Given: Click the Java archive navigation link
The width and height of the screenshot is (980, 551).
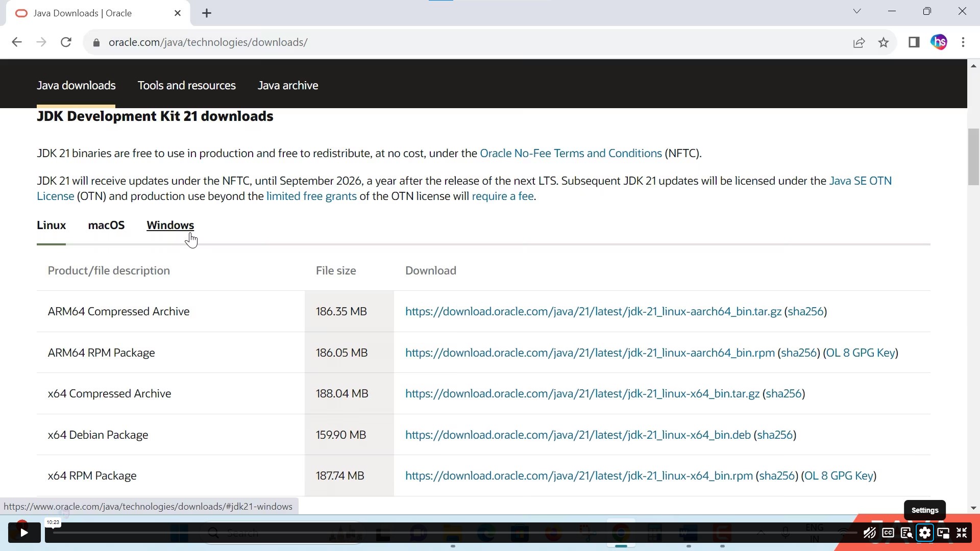Looking at the screenshot, I should pyautogui.click(x=288, y=85).
